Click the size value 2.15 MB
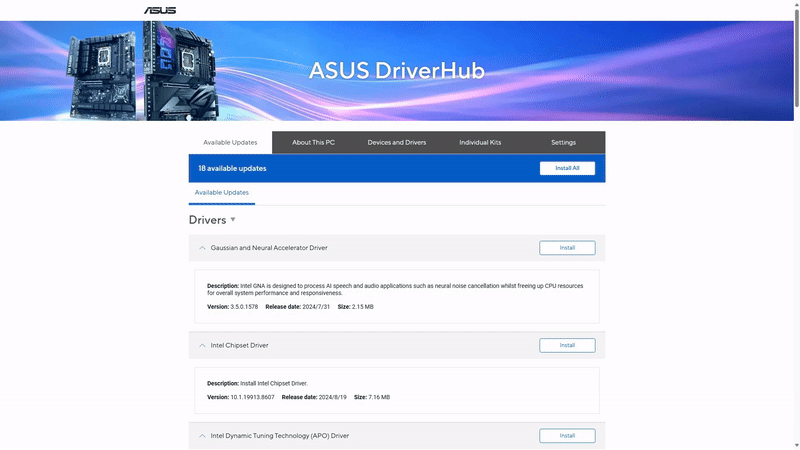Image resolution: width=800 pixels, height=450 pixels. (x=362, y=307)
